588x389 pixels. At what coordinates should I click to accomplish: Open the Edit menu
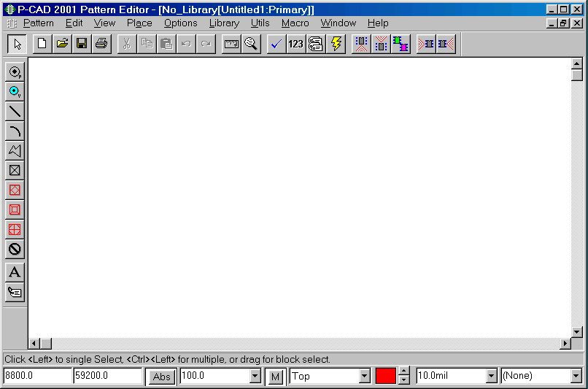(x=74, y=23)
